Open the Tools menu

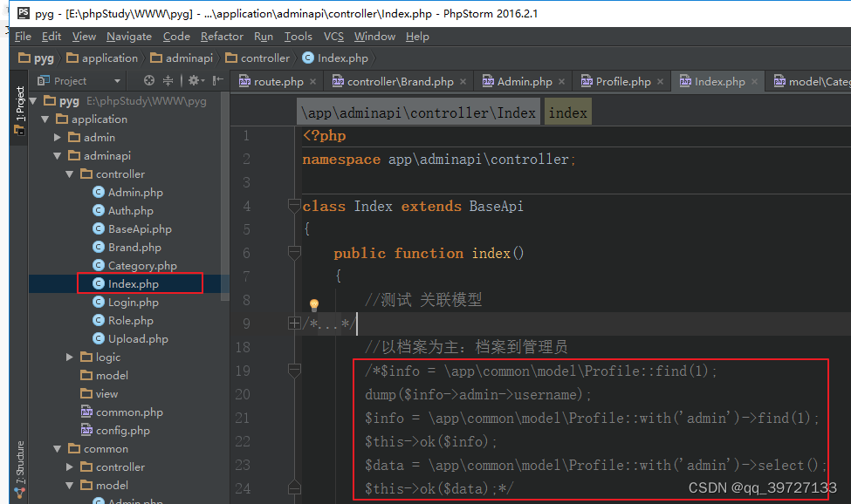coord(298,37)
